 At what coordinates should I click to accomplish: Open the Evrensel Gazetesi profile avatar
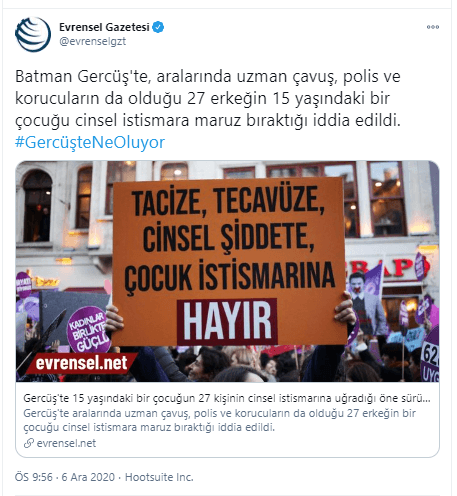click(x=33, y=35)
